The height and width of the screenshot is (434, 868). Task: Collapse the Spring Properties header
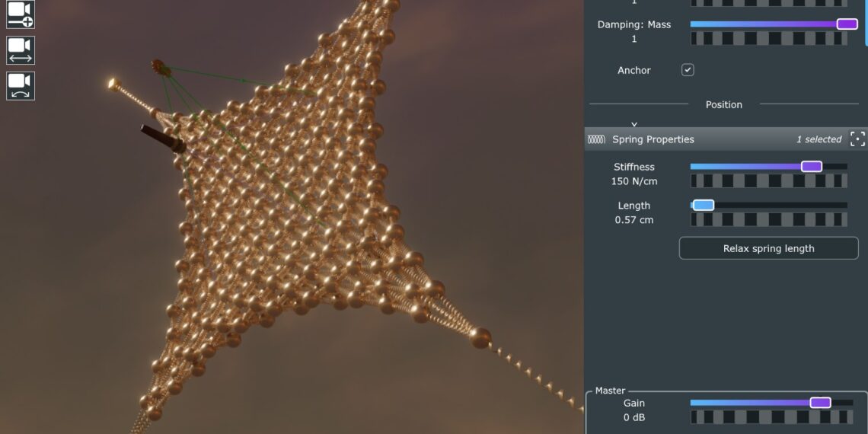[x=653, y=139]
